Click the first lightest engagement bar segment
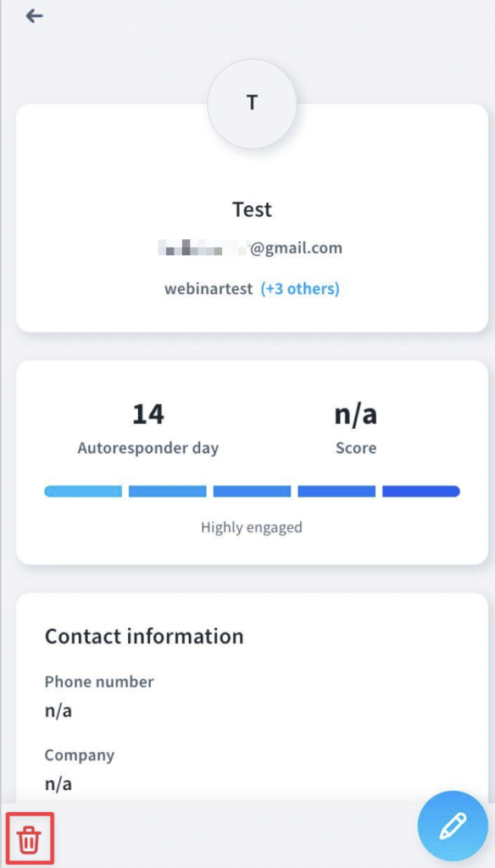The image size is (495, 868). [x=83, y=492]
